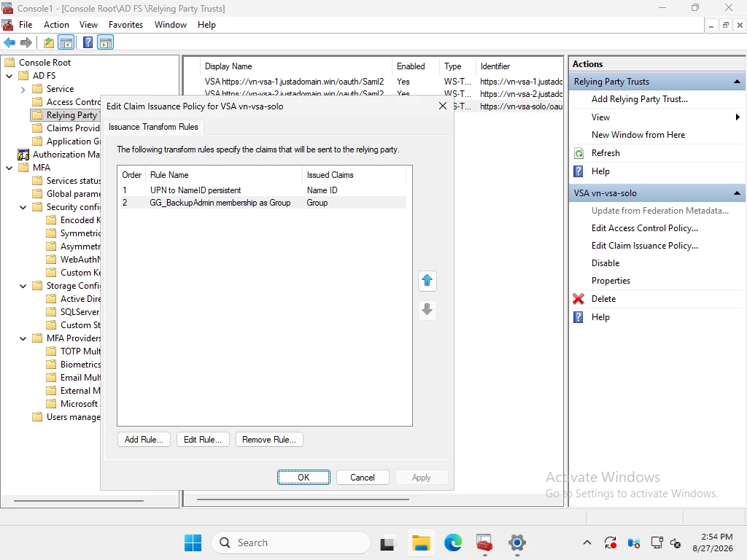Screen dimensions: 747x560
Task: Select UPN to NameID persistent rule
Action: 263,190
